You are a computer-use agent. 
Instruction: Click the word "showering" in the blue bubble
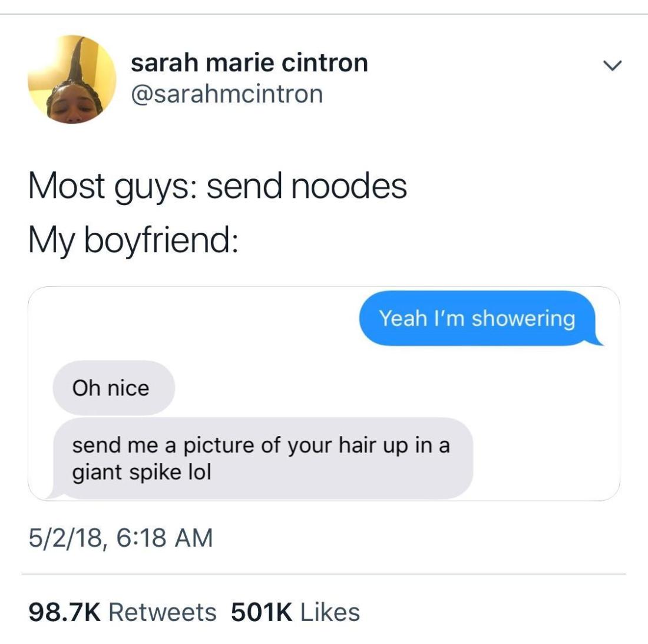tap(523, 319)
